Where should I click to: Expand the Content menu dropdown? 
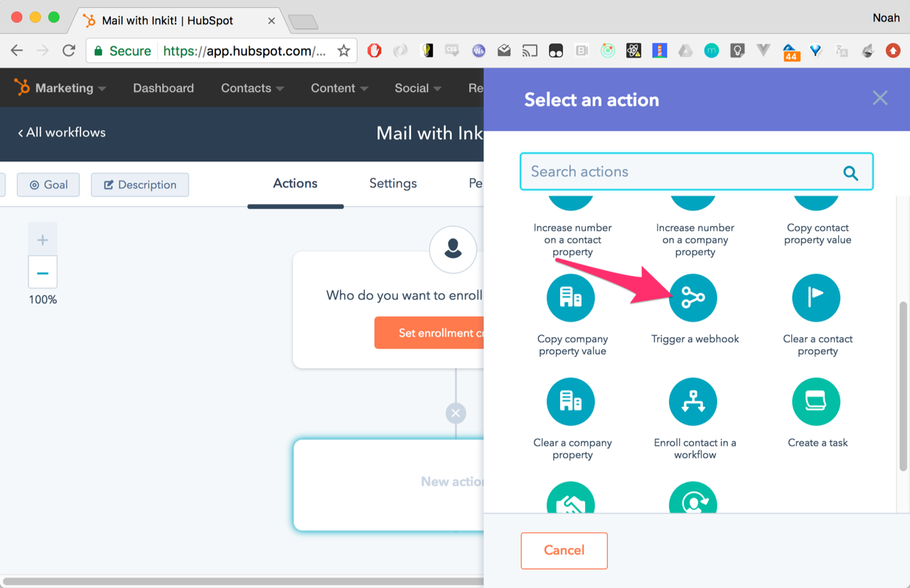click(339, 88)
